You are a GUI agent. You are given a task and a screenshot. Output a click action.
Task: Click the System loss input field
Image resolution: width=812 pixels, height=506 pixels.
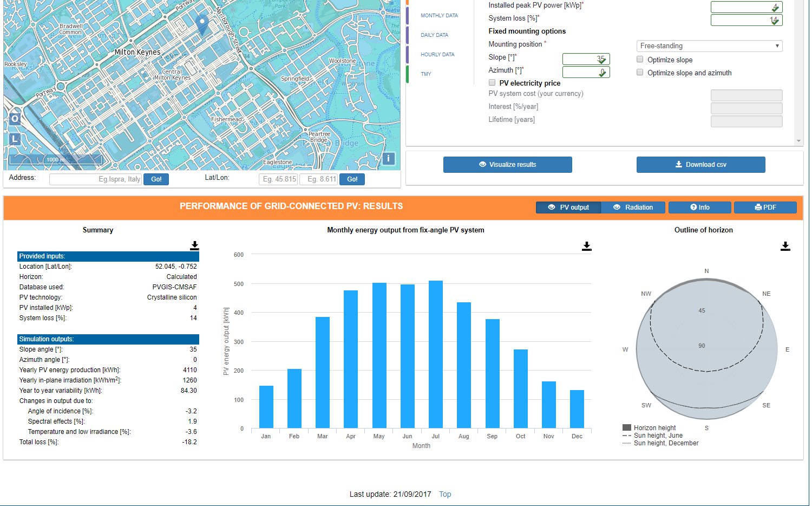click(746, 20)
